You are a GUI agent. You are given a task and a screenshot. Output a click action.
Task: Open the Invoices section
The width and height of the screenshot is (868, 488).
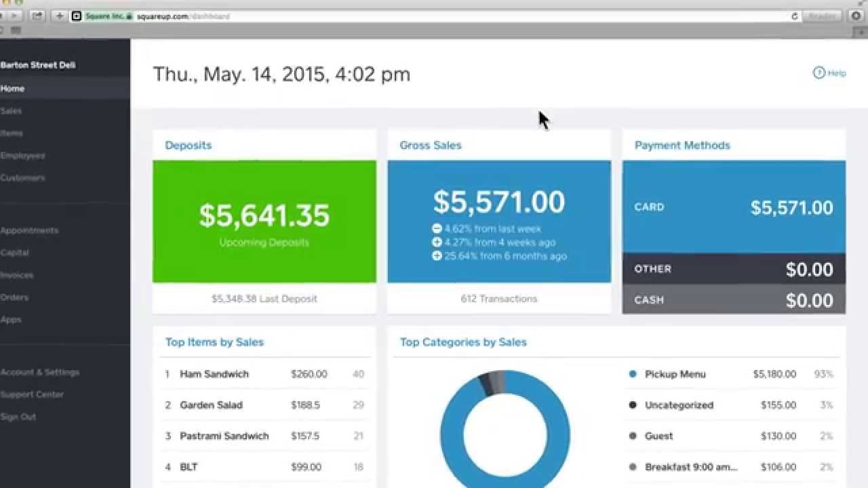point(17,274)
